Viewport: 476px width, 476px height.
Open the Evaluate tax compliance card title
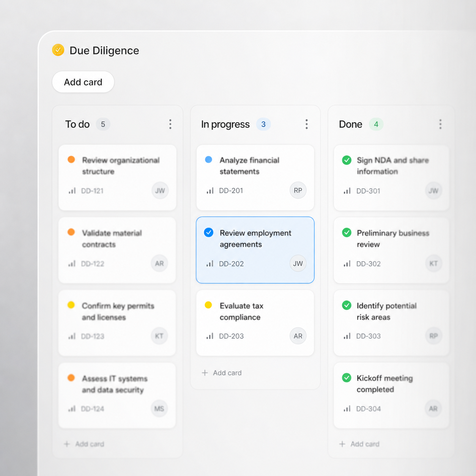coord(241,311)
